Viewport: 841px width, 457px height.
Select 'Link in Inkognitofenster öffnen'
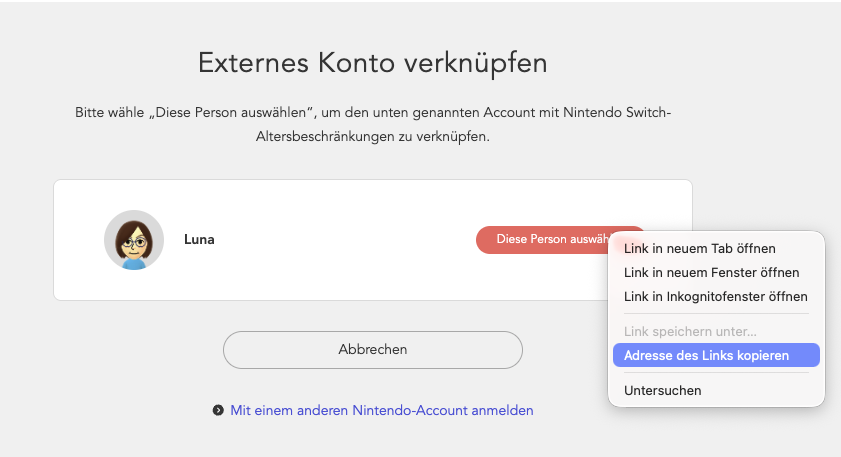coord(716,297)
